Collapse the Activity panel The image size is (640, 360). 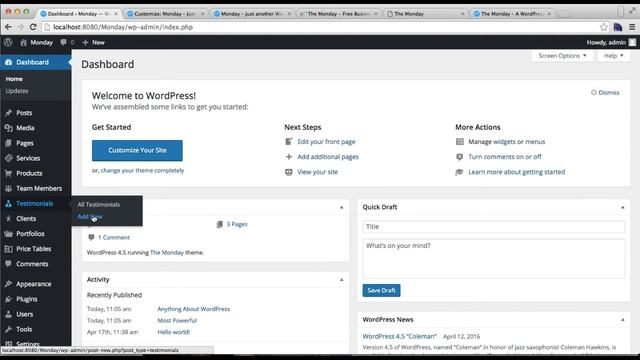[x=342, y=280]
